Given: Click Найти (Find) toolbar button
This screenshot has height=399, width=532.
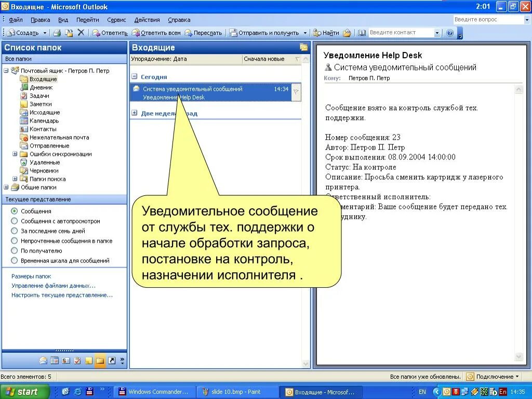Looking at the screenshot, I should (326, 33).
